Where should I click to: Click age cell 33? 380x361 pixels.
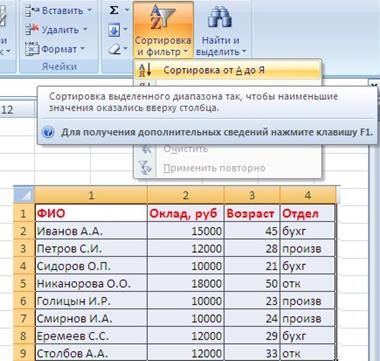click(252, 353)
